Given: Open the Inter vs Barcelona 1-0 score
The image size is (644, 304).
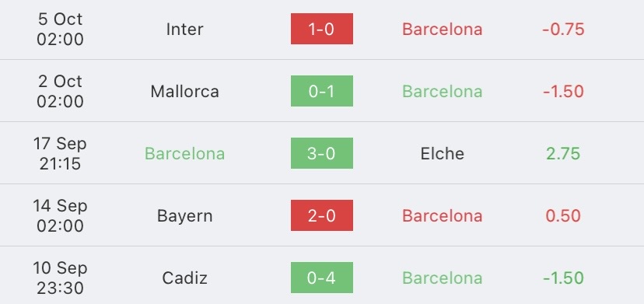Looking at the screenshot, I should click(321, 29).
